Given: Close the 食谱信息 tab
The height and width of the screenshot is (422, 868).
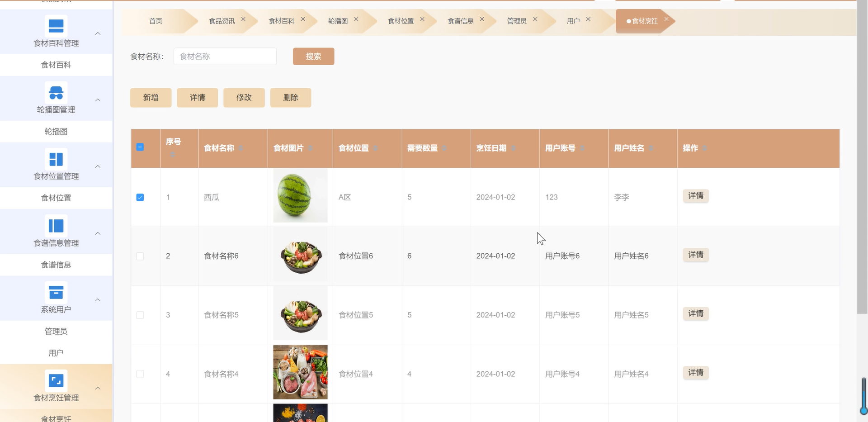Looking at the screenshot, I should pyautogui.click(x=482, y=19).
